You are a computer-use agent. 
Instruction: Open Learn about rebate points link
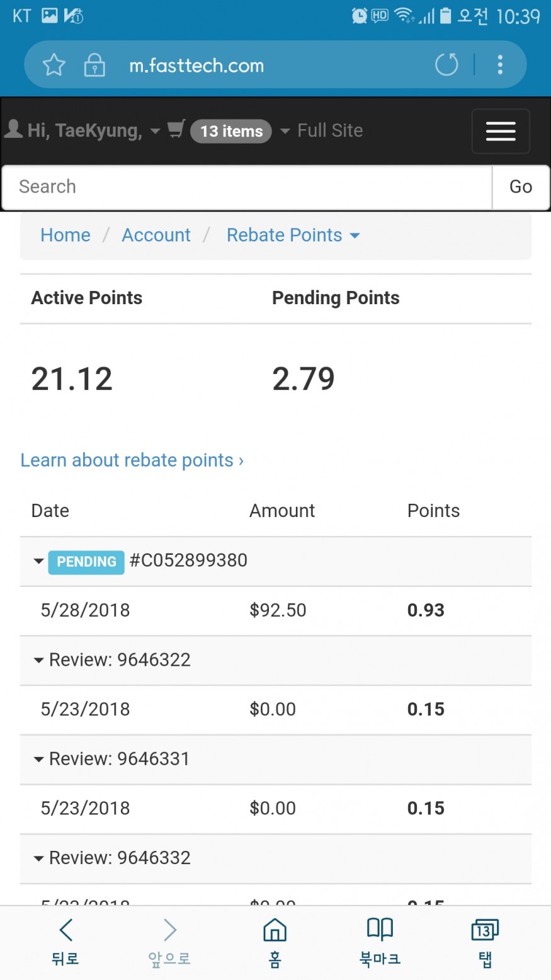(x=132, y=460)
